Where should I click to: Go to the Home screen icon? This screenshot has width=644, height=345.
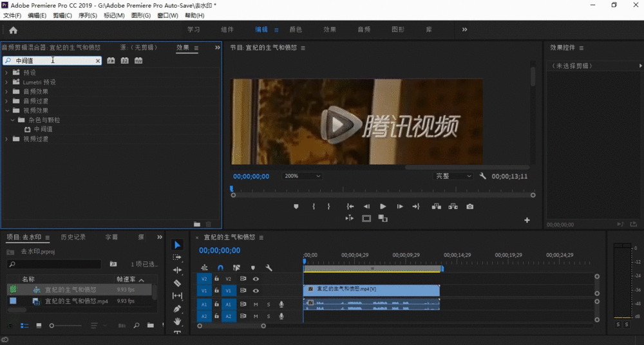tap(13, 30)
